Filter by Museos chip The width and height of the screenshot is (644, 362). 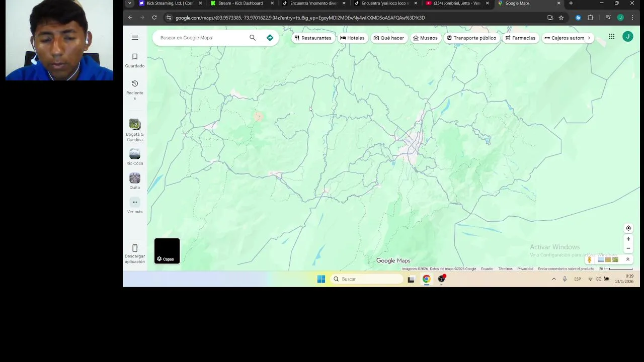click(x=426, y=38)
